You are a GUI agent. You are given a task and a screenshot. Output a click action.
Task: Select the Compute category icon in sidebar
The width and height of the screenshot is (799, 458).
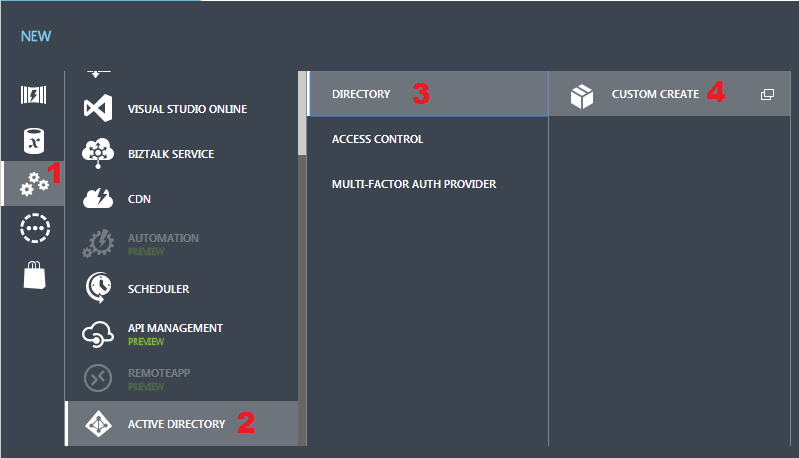[x=34, y=95]
